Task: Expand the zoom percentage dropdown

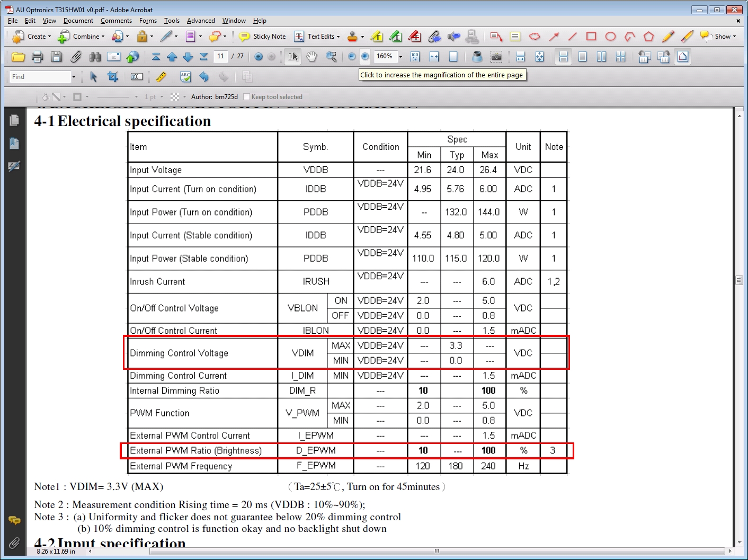Action: [400, 57]
